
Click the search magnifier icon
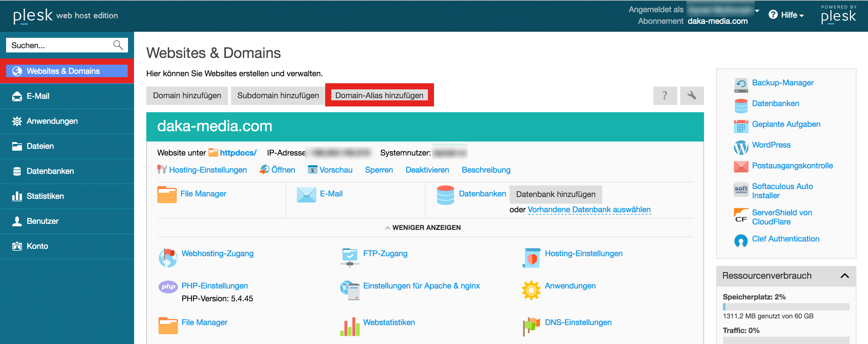click(x=118, y=45)
